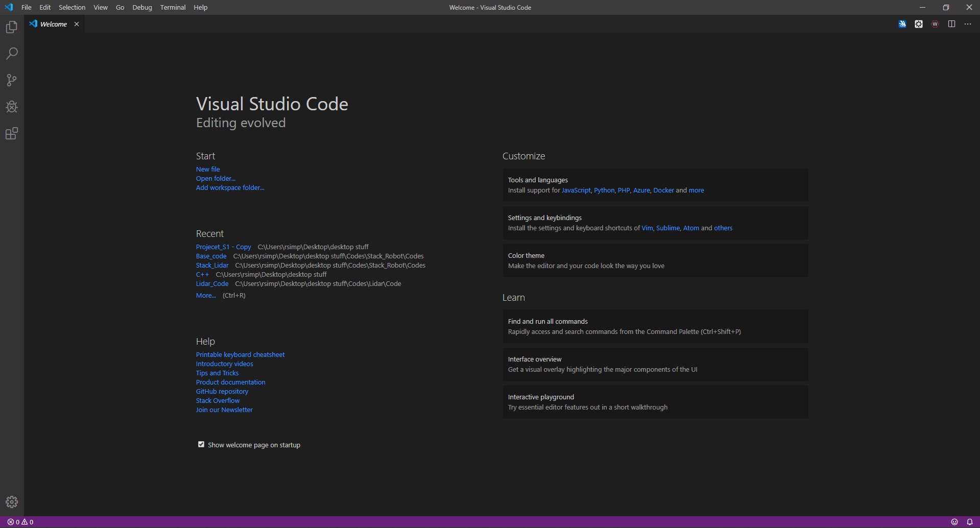Click the errors and warnings count in status bar

[20, 522]
